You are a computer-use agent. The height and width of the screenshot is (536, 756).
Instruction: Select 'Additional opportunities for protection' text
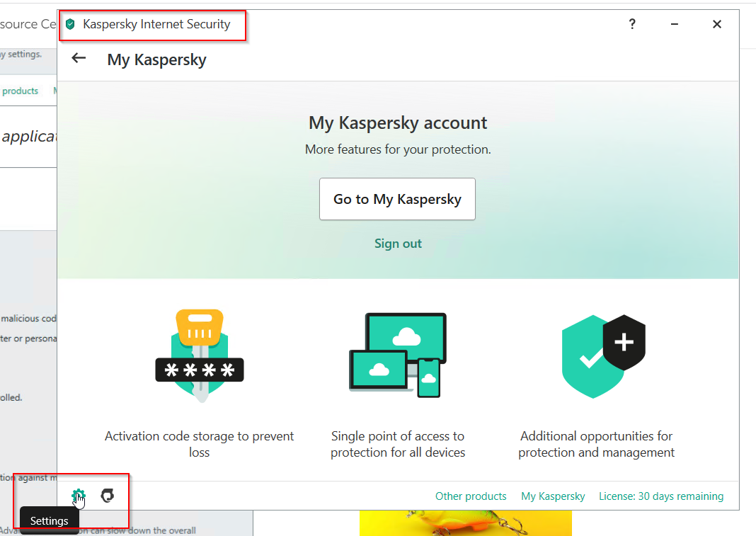(597, 444)
